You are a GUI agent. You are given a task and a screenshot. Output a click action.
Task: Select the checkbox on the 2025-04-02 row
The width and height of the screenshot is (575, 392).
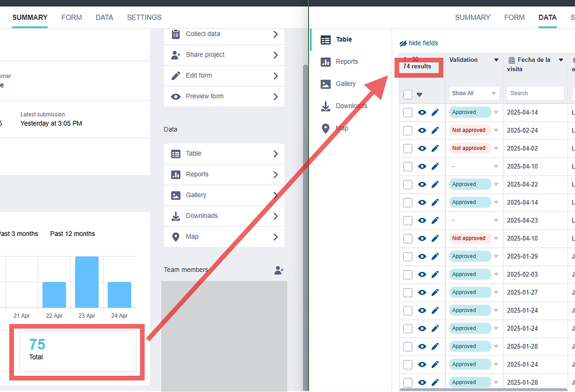pyautogui.click(x=407, y=148)
